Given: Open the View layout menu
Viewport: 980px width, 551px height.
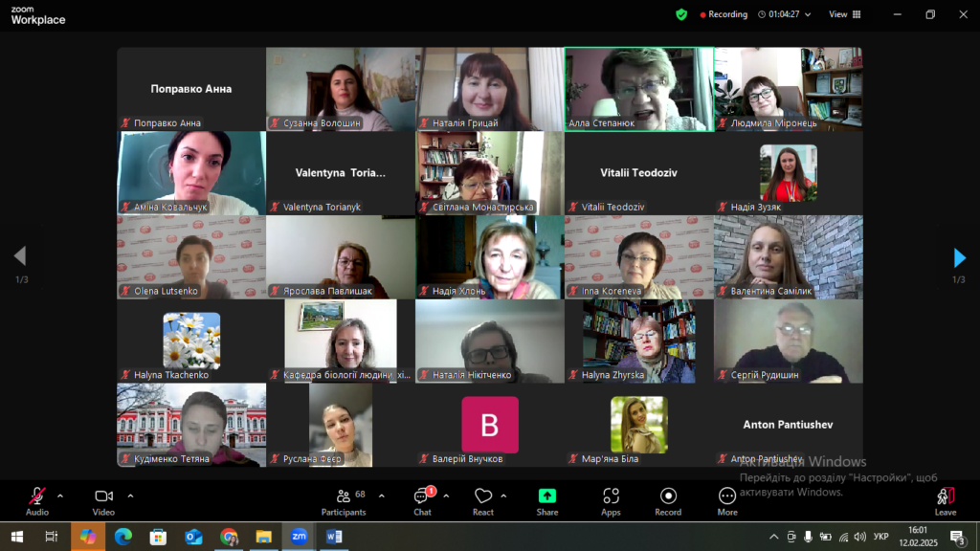Looking at the screenshot, I should click(x=844, y=14).
